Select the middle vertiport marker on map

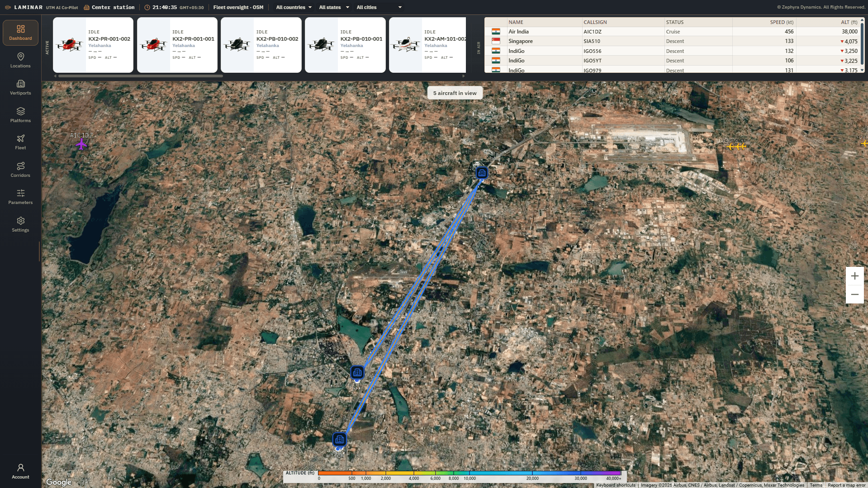tap(357, 372)
